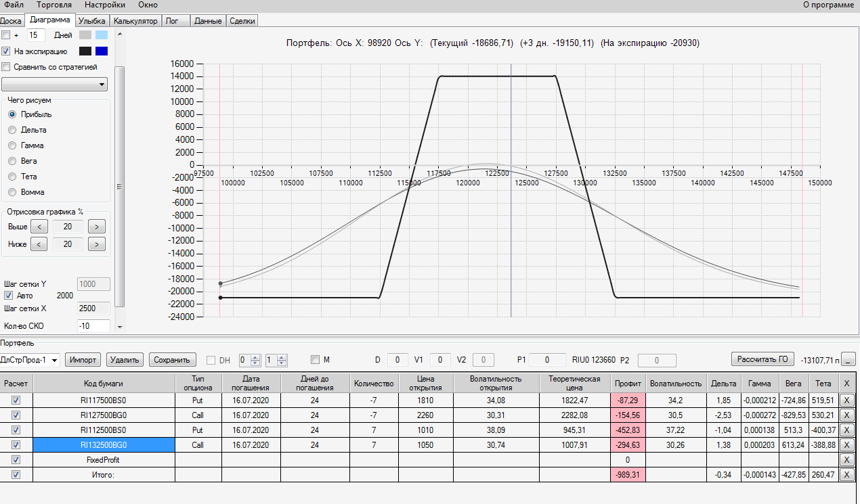Enable Сравнить со стратегией checkbox

coord(6,67)
